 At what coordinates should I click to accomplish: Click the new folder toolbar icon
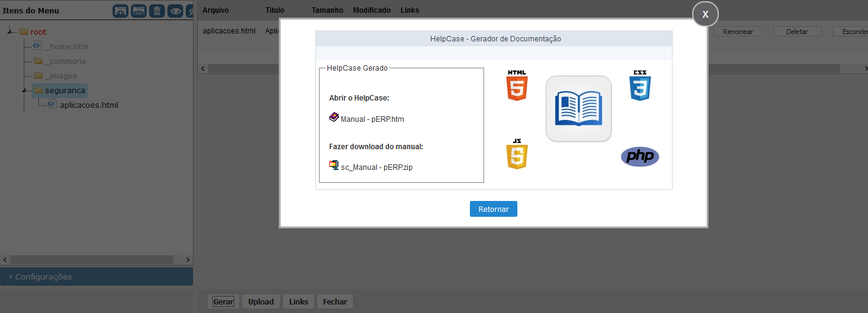point(121,11)
